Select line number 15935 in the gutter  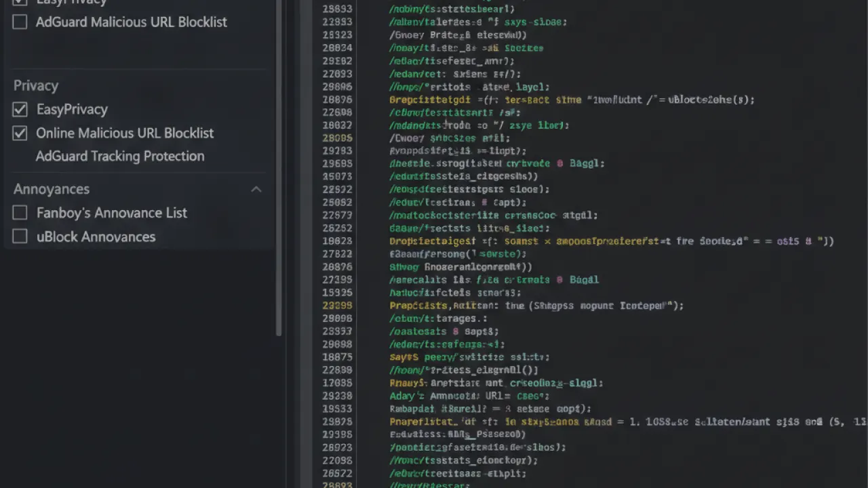[337, 293]
